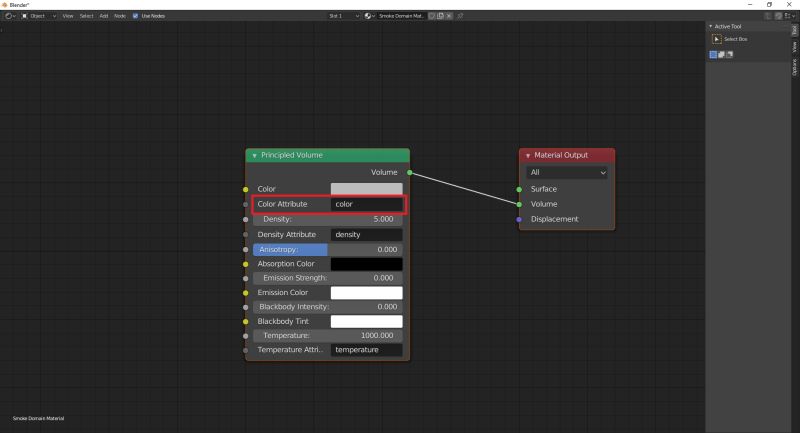The image size is (800, 433).
Task: Restore down the Blender window
Action: (x=769, y=5)
